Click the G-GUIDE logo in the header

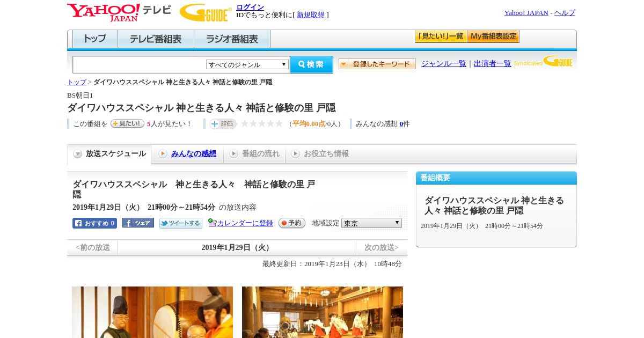pos(206,12)
